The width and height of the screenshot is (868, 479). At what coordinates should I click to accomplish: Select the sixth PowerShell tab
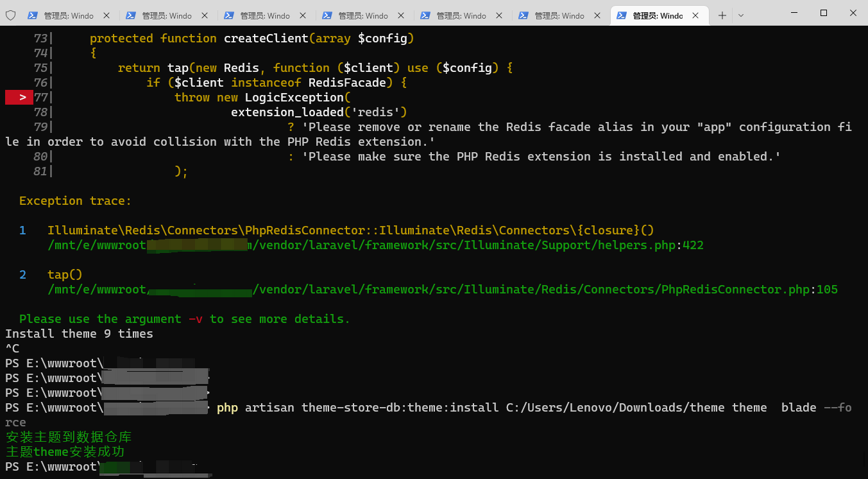tap(559, 15)
